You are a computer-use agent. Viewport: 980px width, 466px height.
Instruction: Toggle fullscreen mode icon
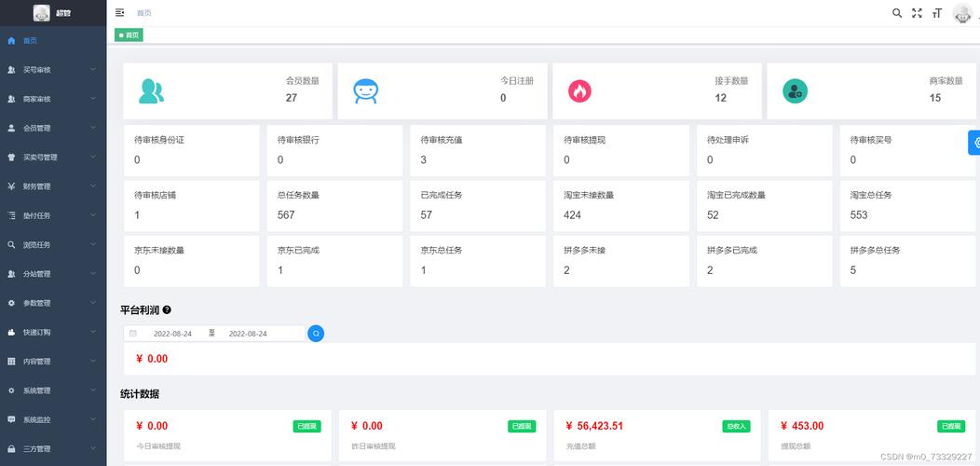click(917, 12)
